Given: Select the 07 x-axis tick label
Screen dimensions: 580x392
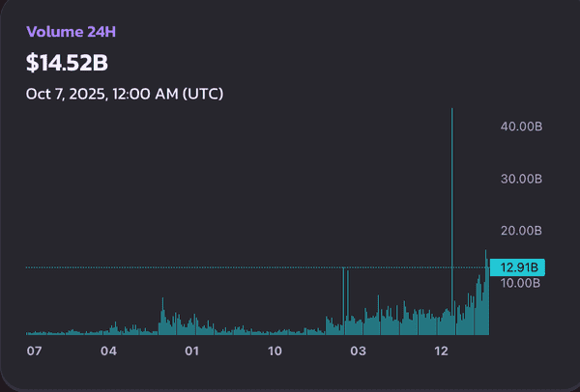Looking at the screenshot, I should [35, 350].
